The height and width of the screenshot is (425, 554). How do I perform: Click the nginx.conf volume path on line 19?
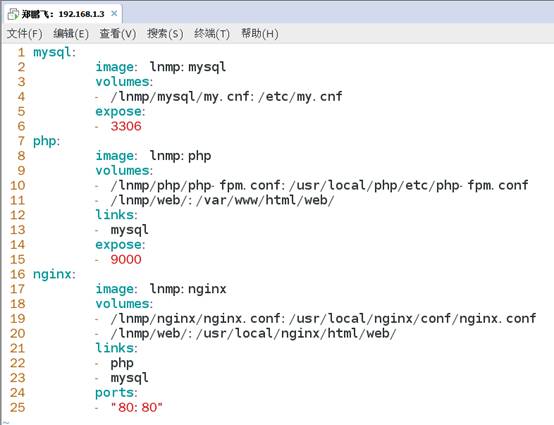coord(323,318)
